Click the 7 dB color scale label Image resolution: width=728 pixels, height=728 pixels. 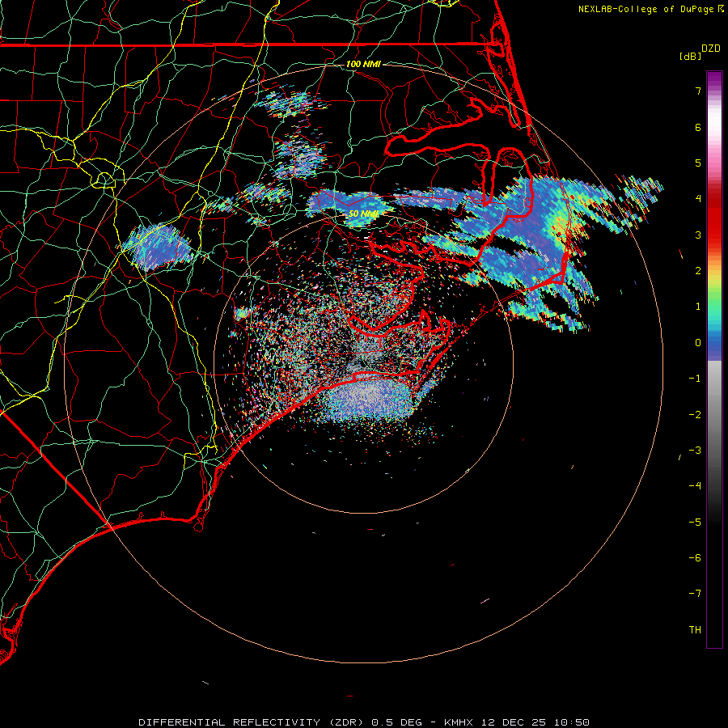698,91
